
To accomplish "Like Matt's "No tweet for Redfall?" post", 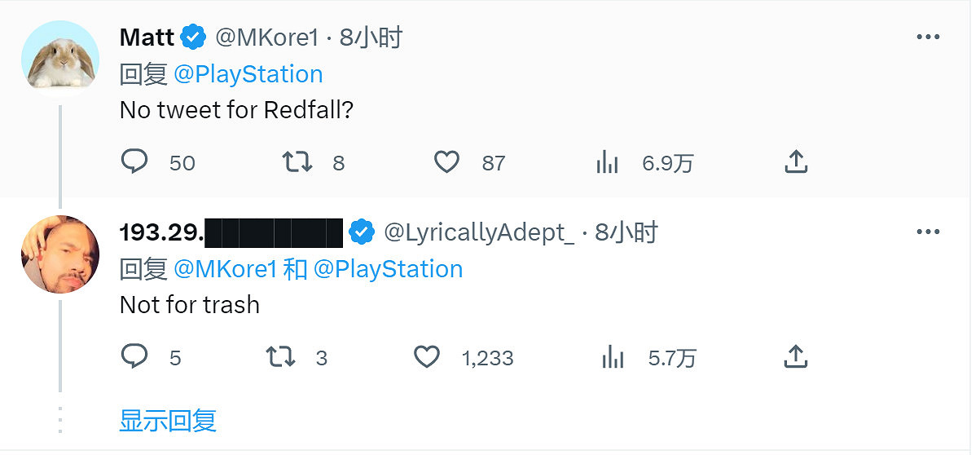I will point(446,162).
